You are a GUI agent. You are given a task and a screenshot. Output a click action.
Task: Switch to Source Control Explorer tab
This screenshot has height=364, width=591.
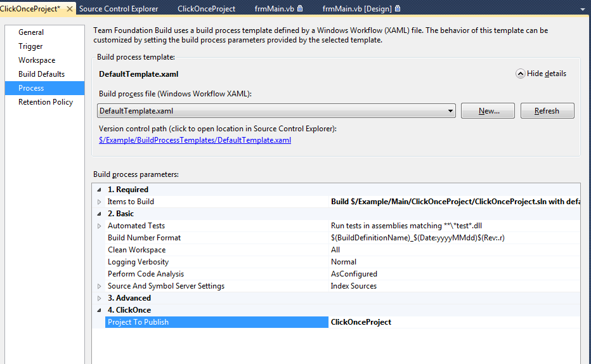tap(119, 9)
